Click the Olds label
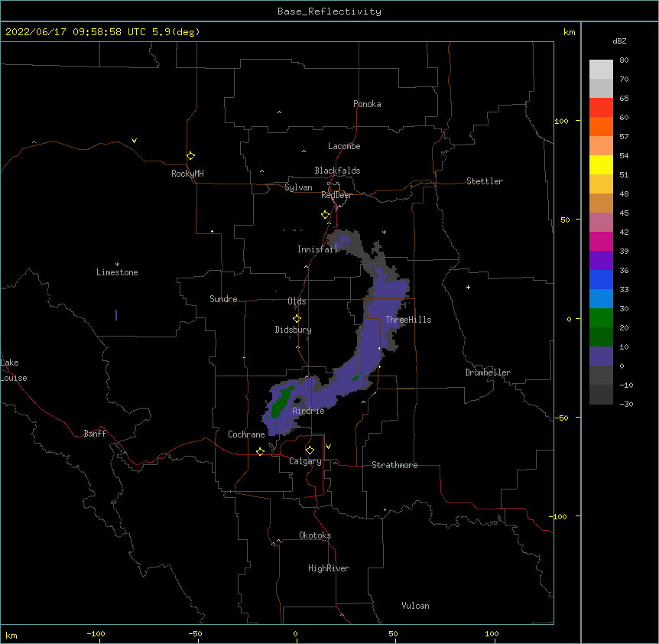659x644 pixels. point(297,301)
